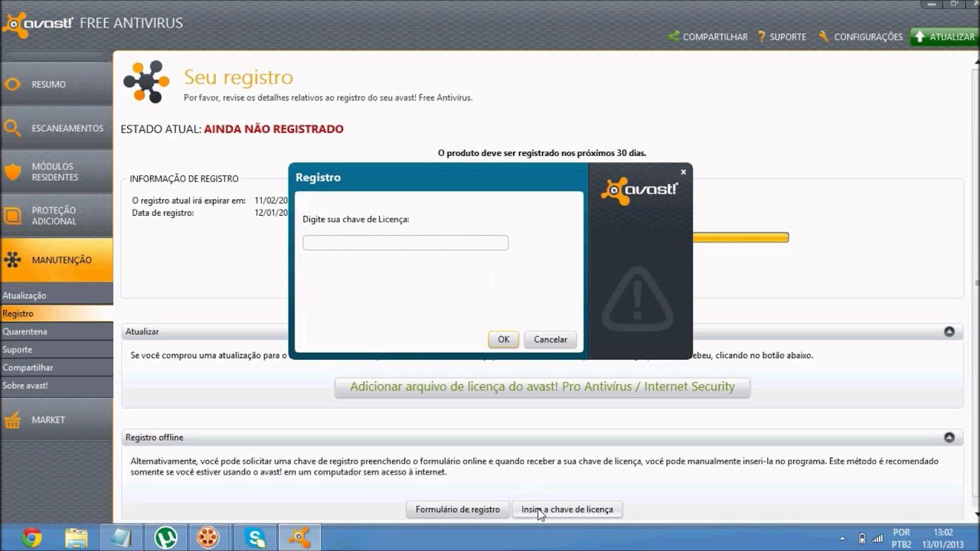Select the Manutenção section
This screenshot has height=551, width=980.
click(57, 260)
